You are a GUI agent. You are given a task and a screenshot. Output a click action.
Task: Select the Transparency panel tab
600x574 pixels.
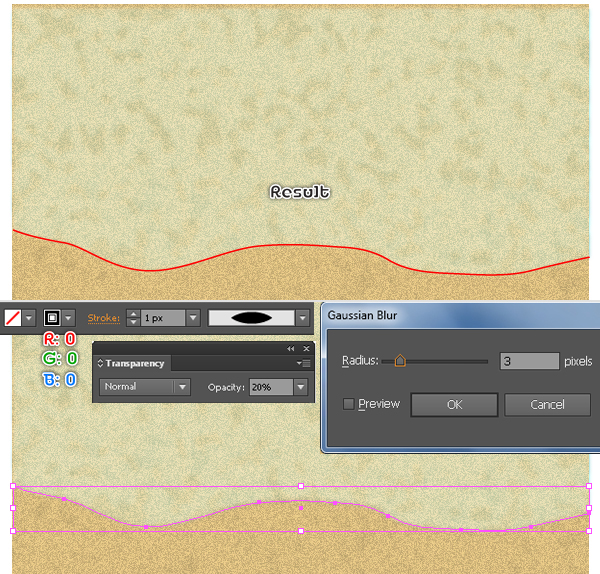point(132,363)
